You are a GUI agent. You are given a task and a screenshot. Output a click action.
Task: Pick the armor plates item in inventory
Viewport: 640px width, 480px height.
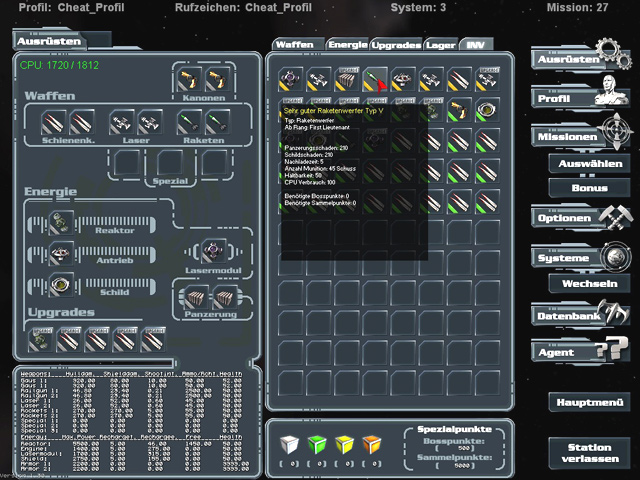pyautogui.click(x=347, y=79)
